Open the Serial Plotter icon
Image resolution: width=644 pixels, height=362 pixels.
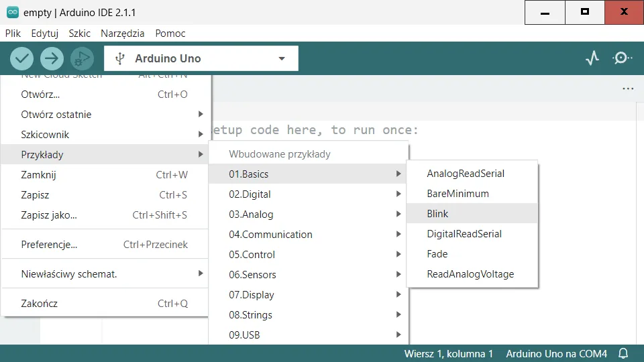click(592, 58)
